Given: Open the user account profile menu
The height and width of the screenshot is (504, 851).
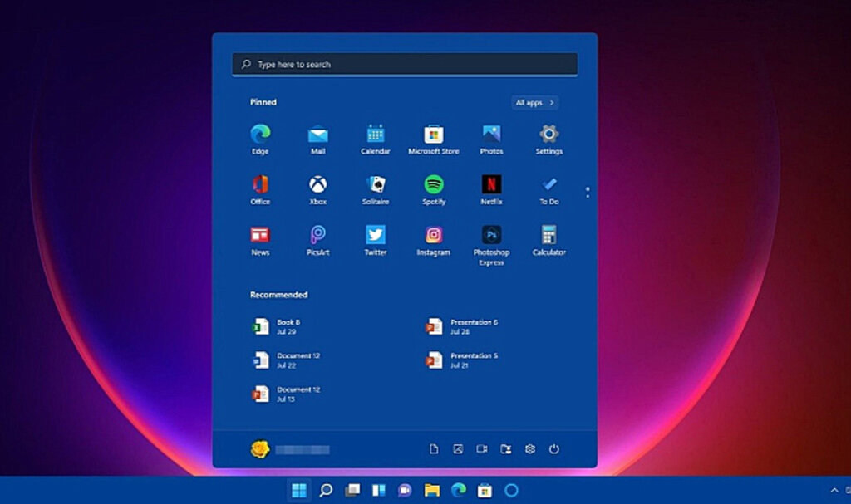Looking at the screenshot, I should pos(289,449).
